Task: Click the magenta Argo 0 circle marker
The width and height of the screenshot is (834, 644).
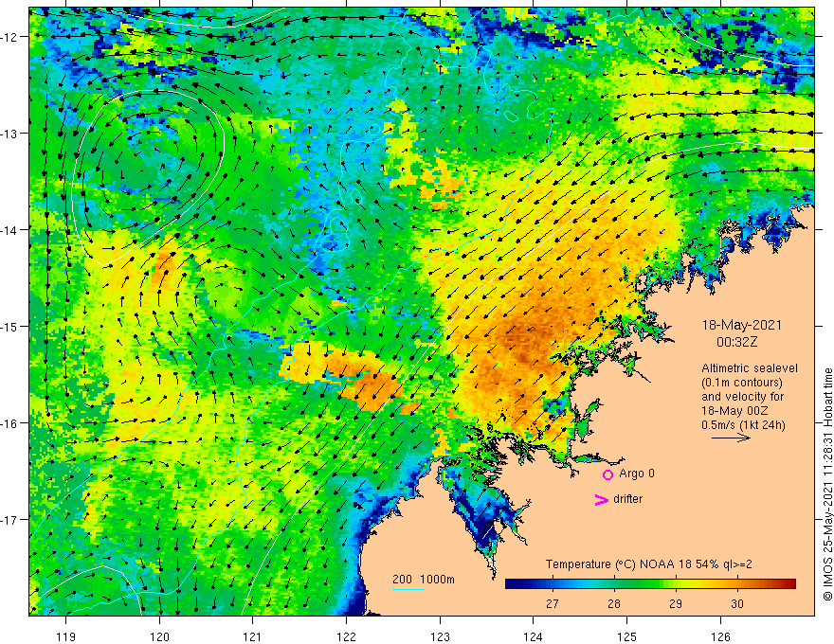Action: click(x=607, y=474)
